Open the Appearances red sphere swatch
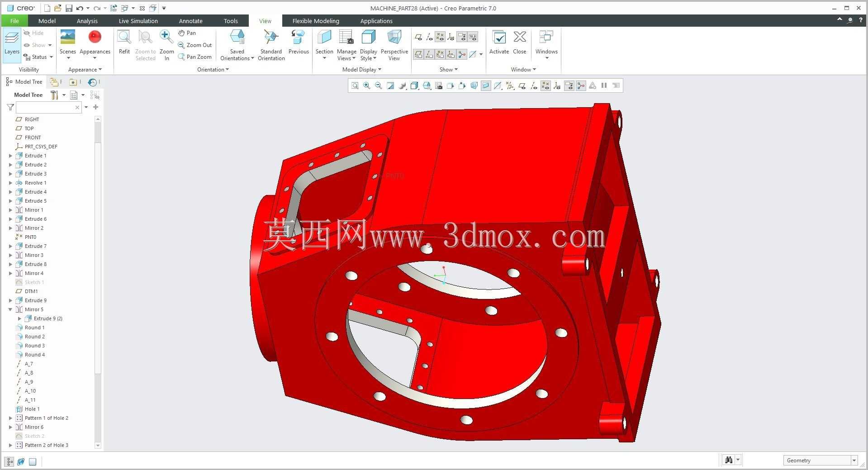The height and width of the screenshot is (470, 868). coord(95,37)
